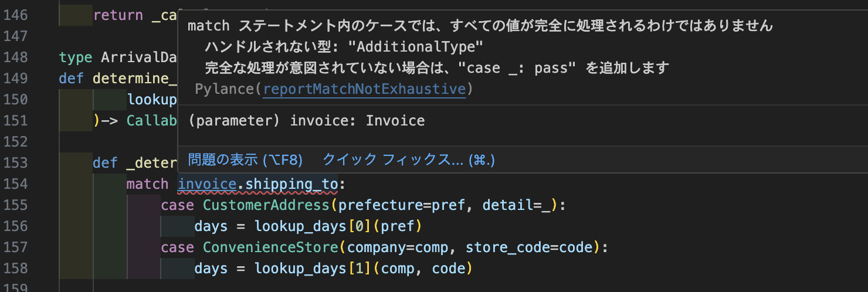Select line number 154 in gutter
Image resolution: width=868 pixels, height=292 pixels.
[16, 184]
